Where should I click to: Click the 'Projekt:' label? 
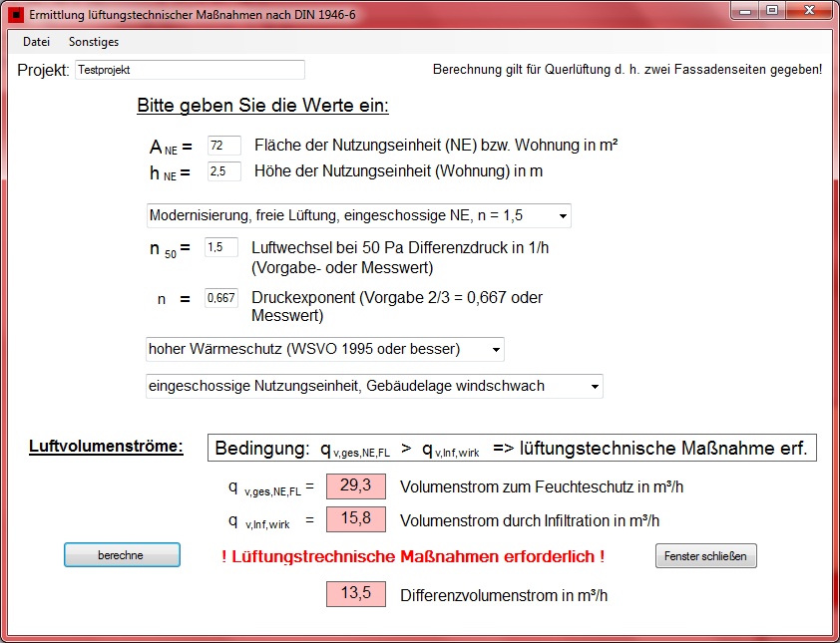tap(43, 70)
